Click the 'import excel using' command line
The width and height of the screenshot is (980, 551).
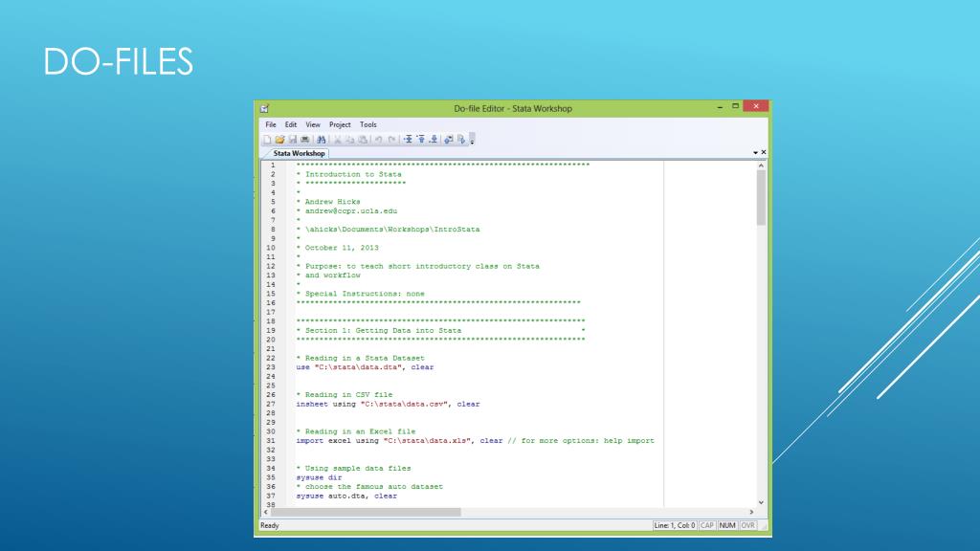pos(475,441)
